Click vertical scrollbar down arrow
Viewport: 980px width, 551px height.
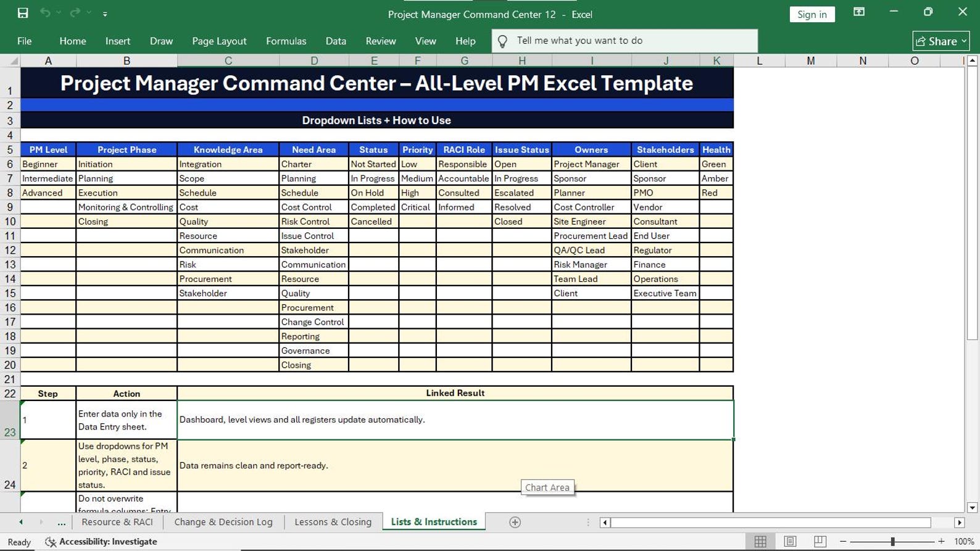click(x=972, y=507)
